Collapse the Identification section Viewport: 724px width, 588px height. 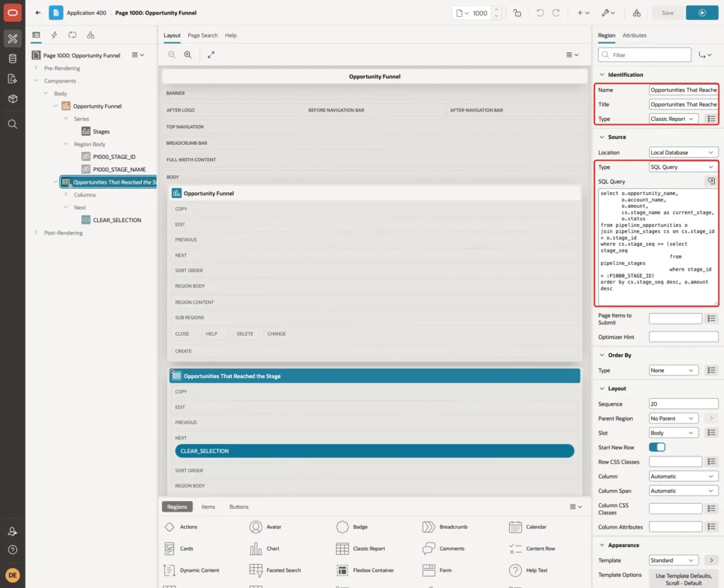602,75
